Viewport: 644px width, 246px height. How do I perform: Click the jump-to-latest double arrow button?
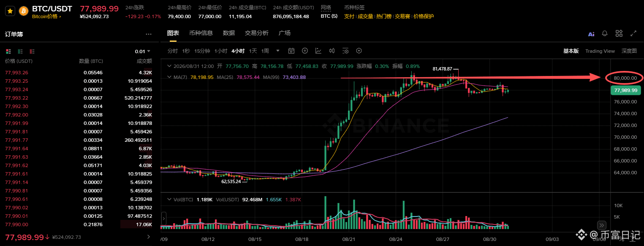tap(602, 225)
